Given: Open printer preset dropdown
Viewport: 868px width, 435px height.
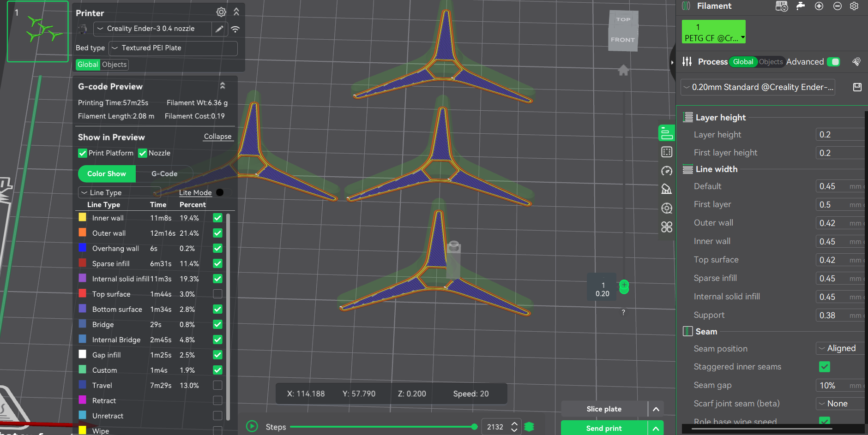Looking at the screenshot, I should click(152, 29).
